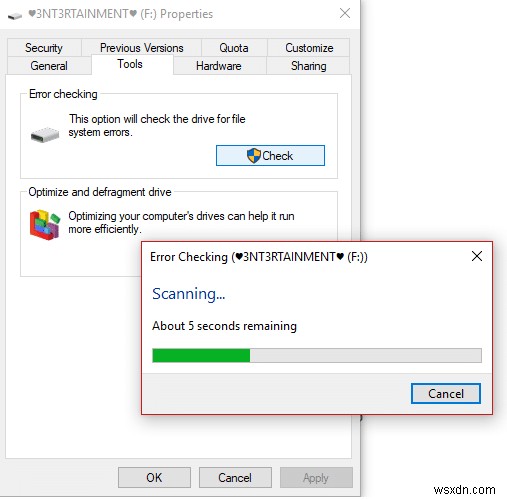Click the Check button for error checking
The image size is (507, 500).
(270, 155)
